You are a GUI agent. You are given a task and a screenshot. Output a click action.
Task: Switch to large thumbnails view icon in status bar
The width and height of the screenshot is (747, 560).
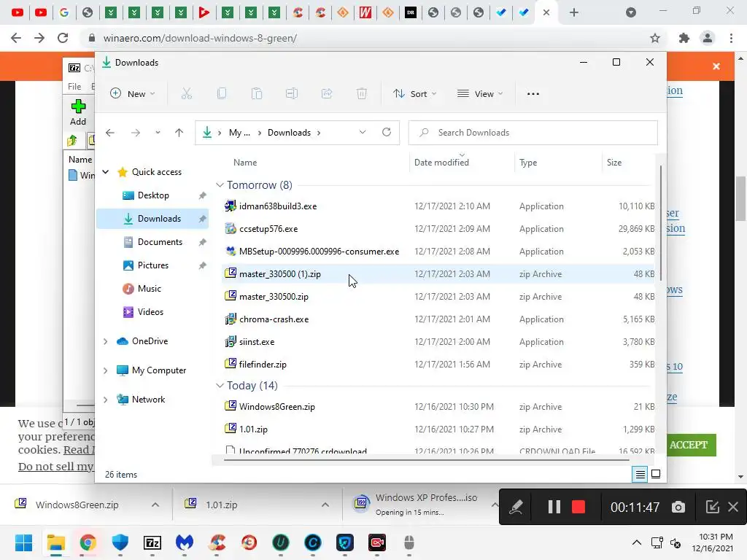656,474
